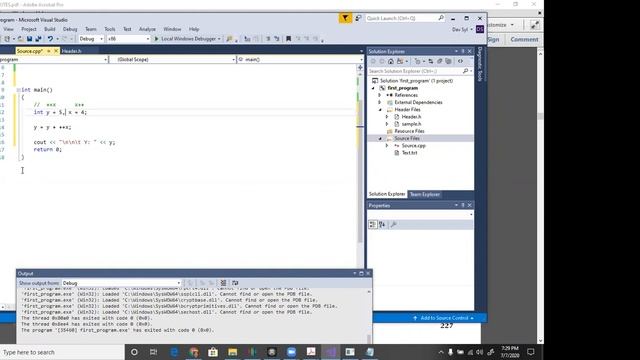
Task: Click Add to Source Control button
Action: click(443, 318)
